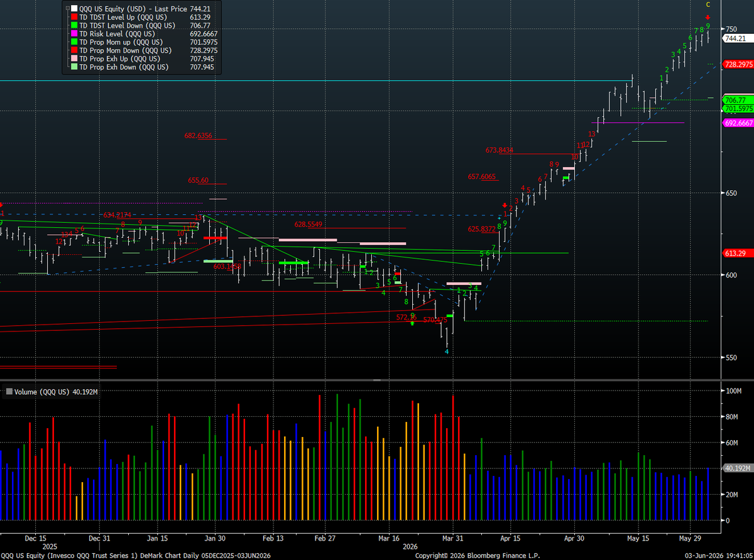Select legend label 'TD TDST Level Down (QQQ US)'
The image size is (754, 560).
pos(126,25)
